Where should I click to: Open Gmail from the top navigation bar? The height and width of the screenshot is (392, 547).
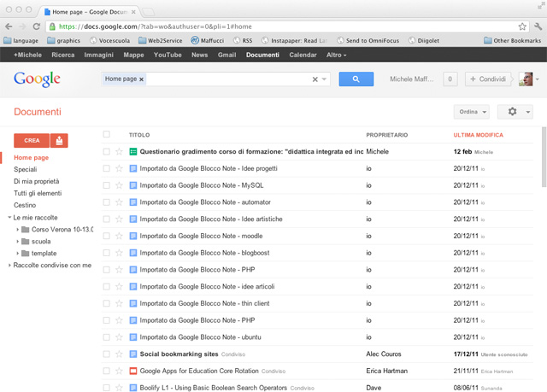[x=226, y=55]
